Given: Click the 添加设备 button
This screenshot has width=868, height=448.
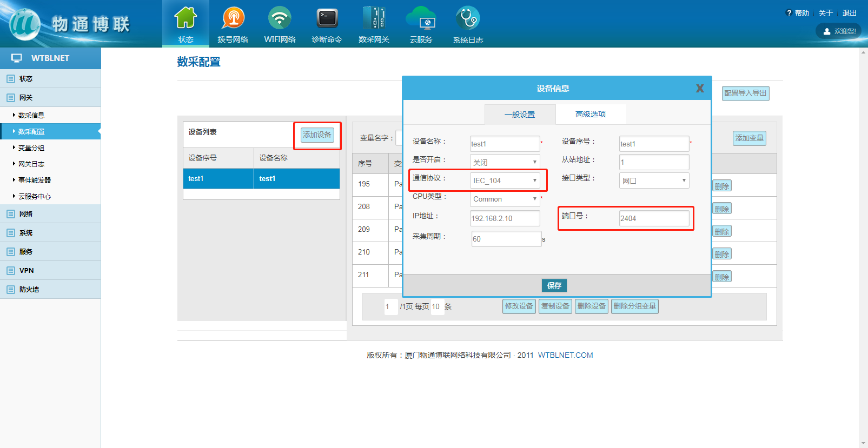Looking at the screenshot, I should tap(317, 135).
